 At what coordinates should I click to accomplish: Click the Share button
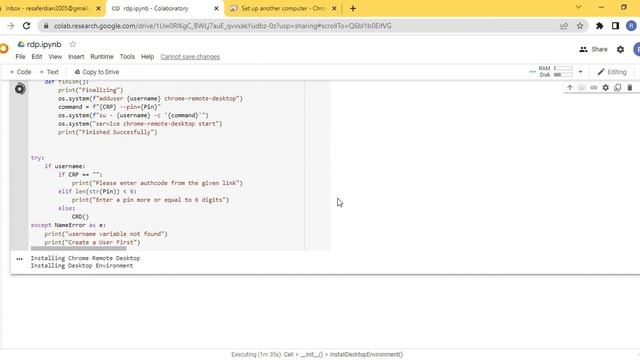tap(594, 49)
